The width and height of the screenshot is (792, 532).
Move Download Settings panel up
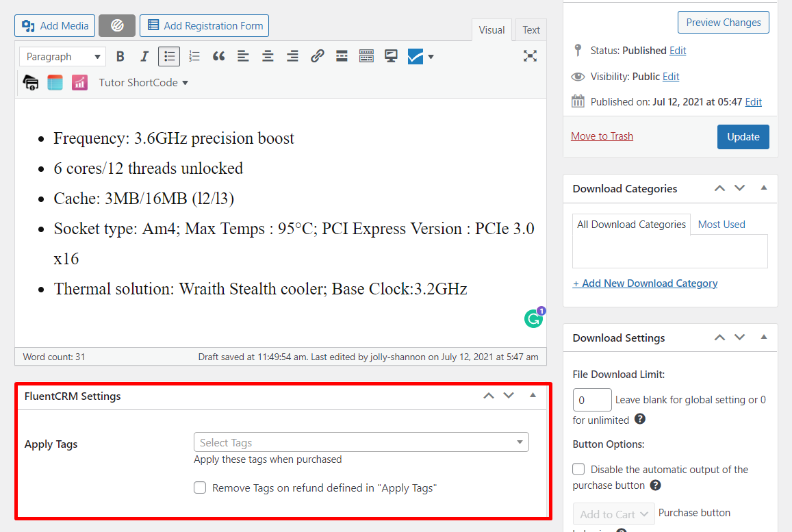tap(719, 338)
